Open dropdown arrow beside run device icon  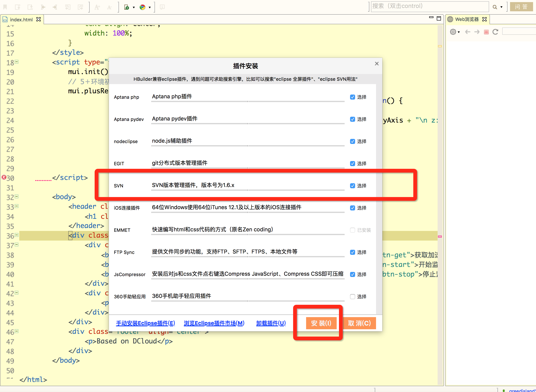pyautogui.click(x=134, y=7)
